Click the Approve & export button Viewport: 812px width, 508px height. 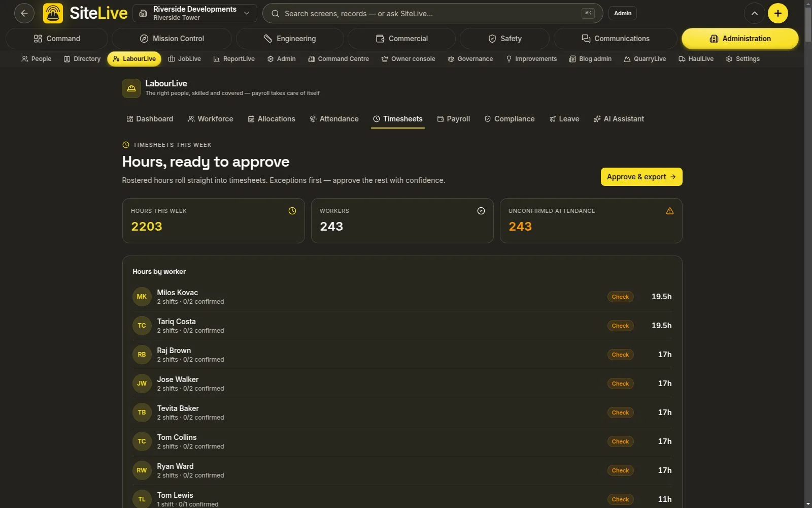641,177
